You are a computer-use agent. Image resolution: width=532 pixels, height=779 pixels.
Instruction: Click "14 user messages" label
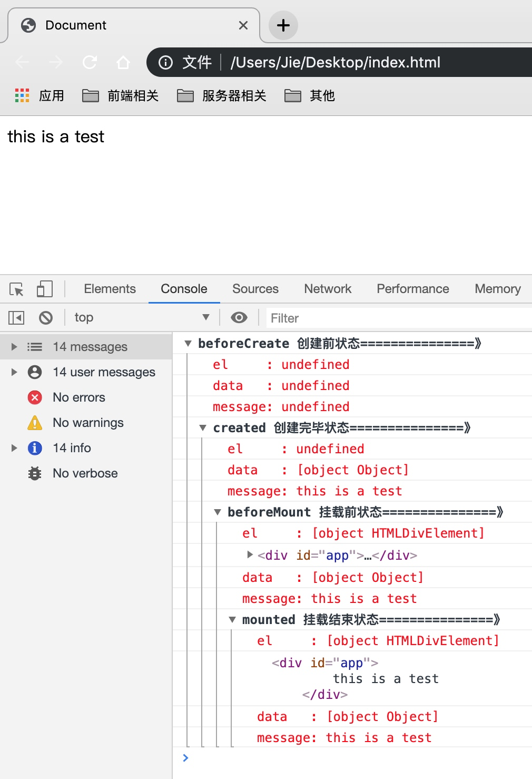coord(104,372)
